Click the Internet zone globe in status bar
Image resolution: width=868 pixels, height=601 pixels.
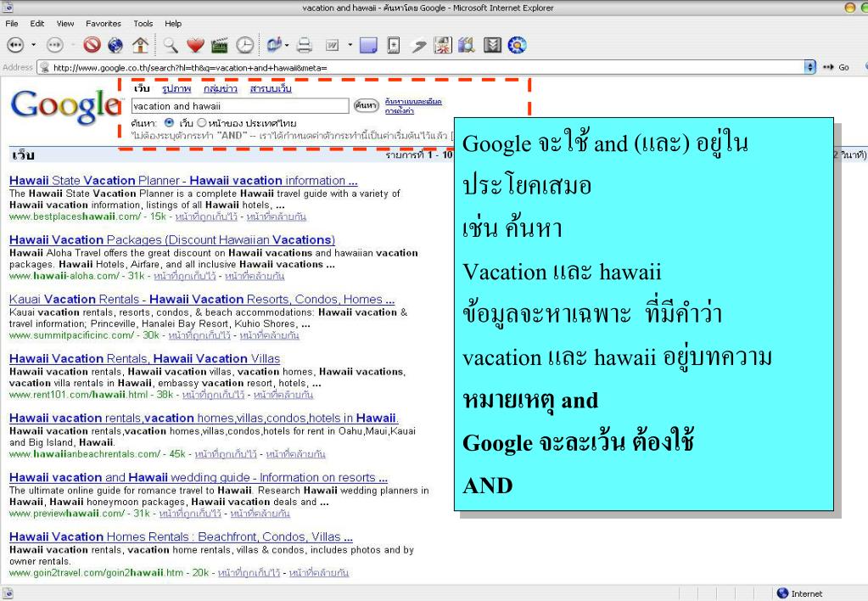coord(782,593)
